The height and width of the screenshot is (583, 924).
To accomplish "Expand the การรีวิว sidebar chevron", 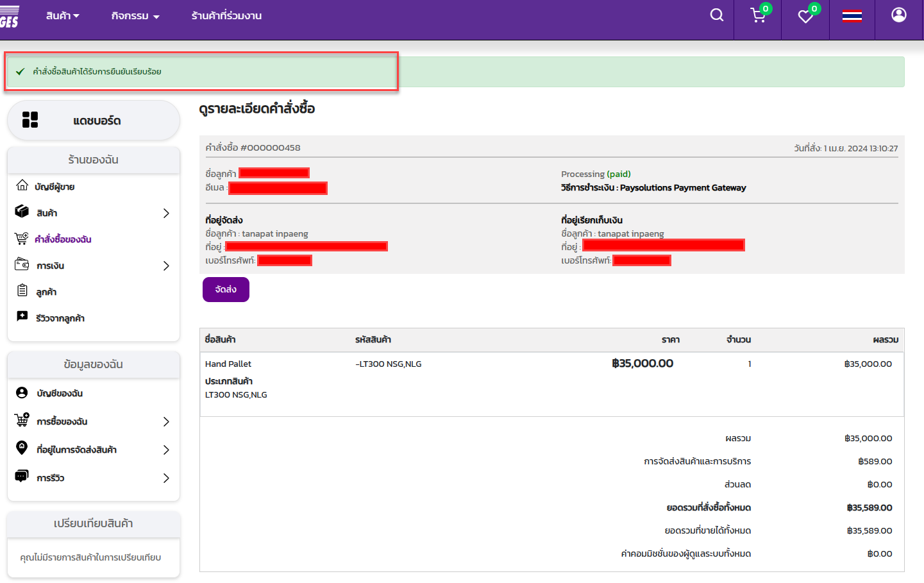I will (166, 478).
